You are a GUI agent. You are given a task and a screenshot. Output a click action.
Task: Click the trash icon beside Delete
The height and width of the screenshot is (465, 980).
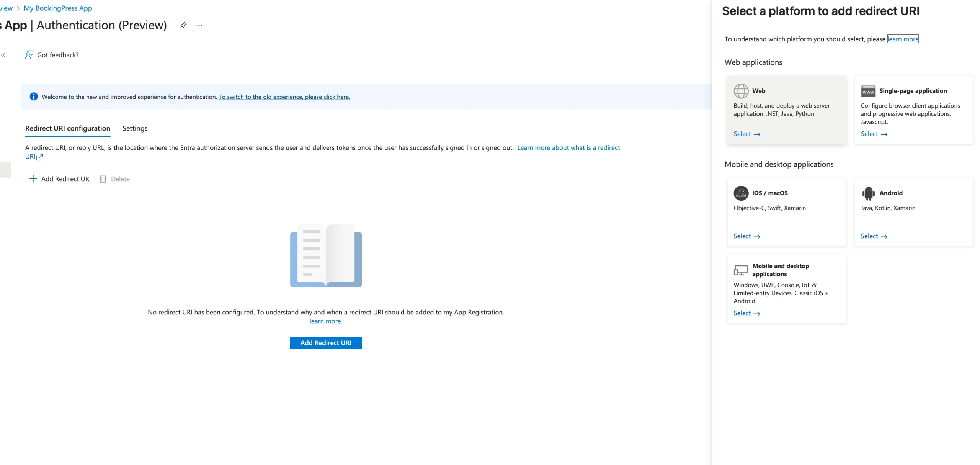tap(103, 179)
